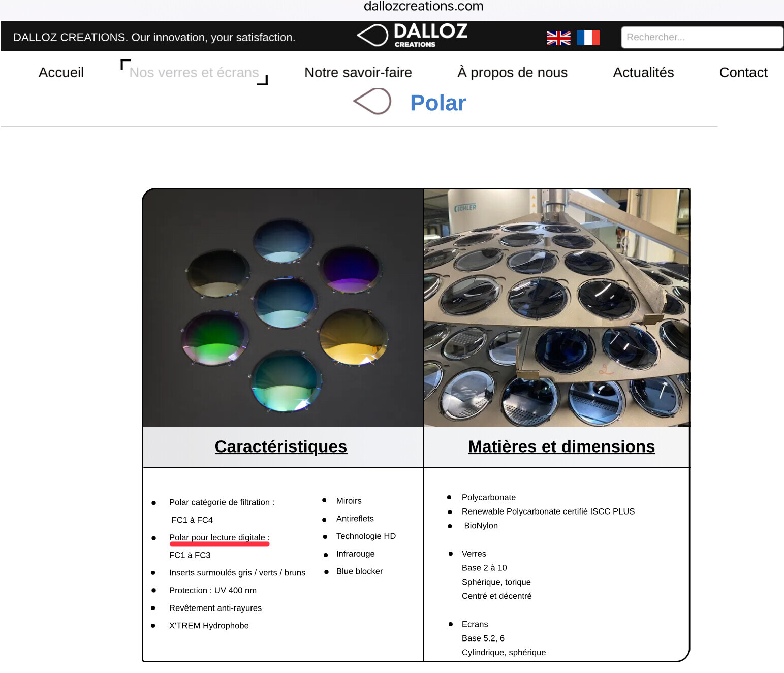This screenshot has width=784, height=673.
Task: Click the Polar page heading
Action: [x=438, y=103]
